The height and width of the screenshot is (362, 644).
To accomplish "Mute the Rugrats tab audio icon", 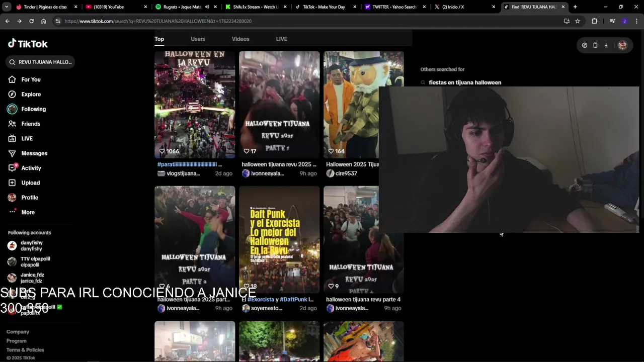I will [x=207, y=7].
